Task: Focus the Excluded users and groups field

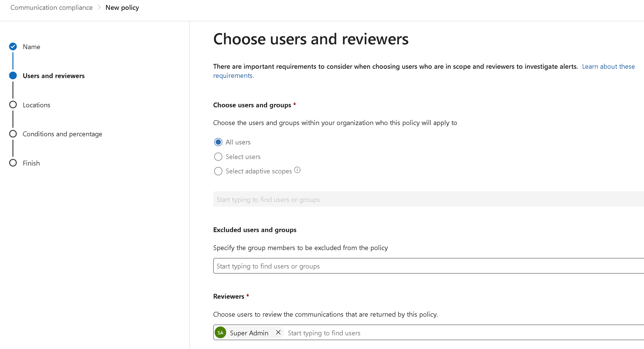Action: [425, 266]
